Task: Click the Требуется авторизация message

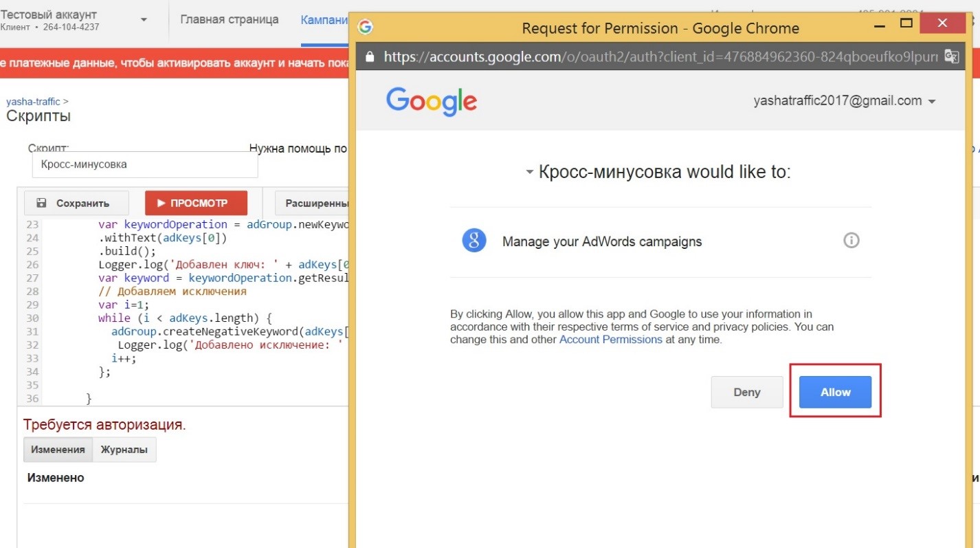Action: tap(104, 425)
